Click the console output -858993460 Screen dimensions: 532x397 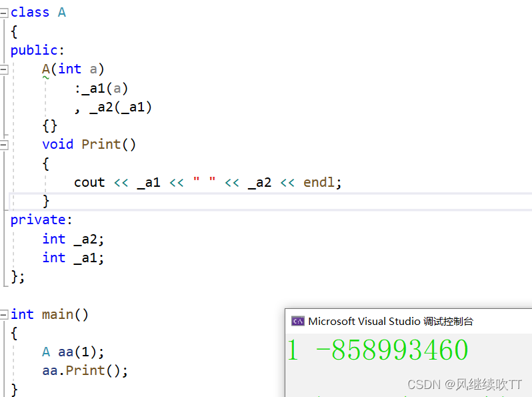[x=392, y=350]
